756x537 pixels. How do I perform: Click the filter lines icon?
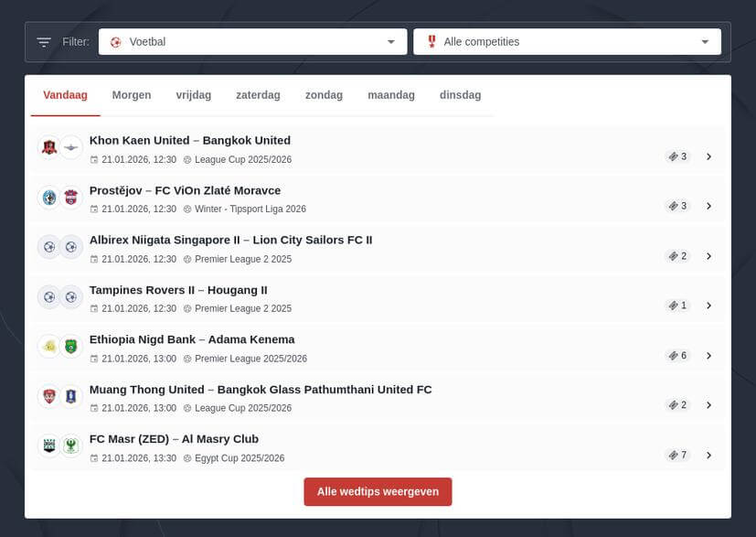[44, 42]
